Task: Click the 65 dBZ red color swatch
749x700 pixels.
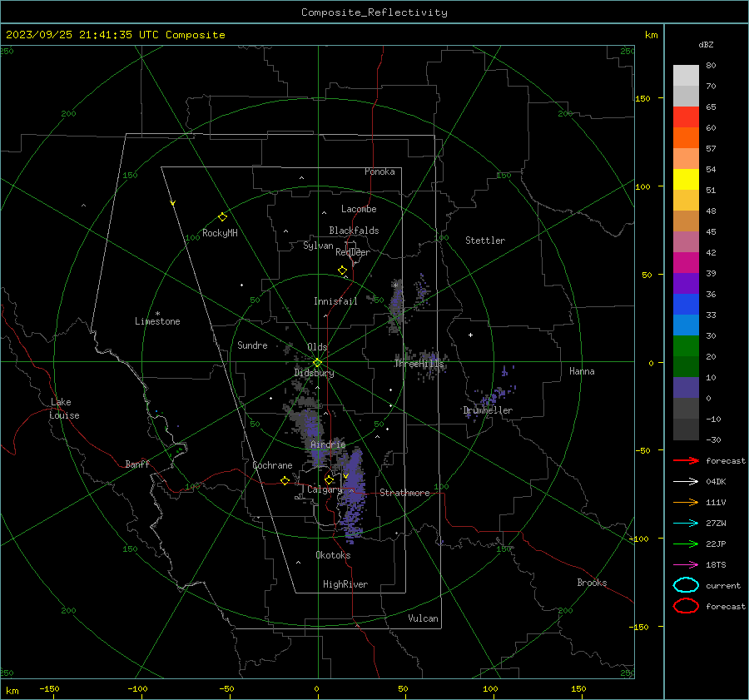Action: [686, 117]
